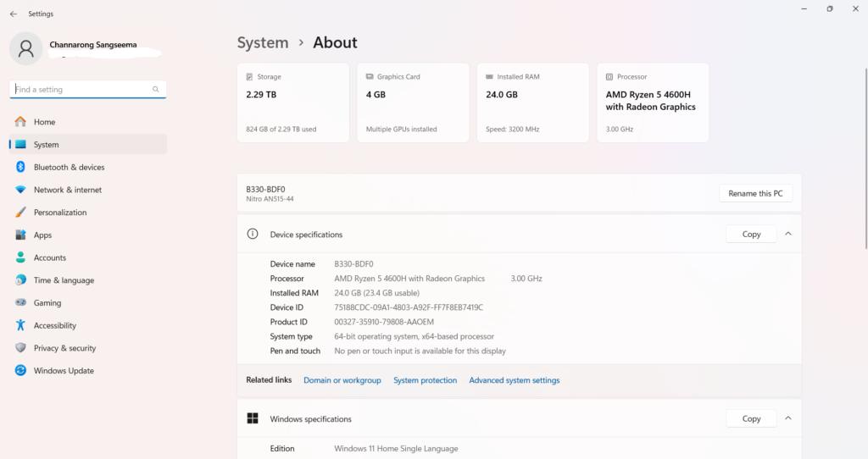Click the Time & language globe icon
Viewport: 868px width, 459px height.
click(x=20, y=280)
